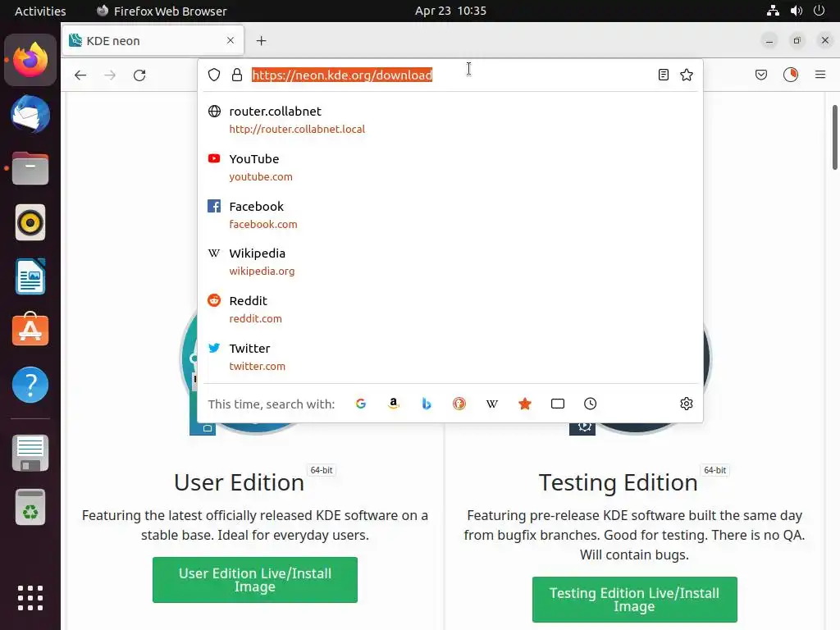Screen dimensions: 840x630
Task: Select the KDE neon tab
Action: click(153, 41)
